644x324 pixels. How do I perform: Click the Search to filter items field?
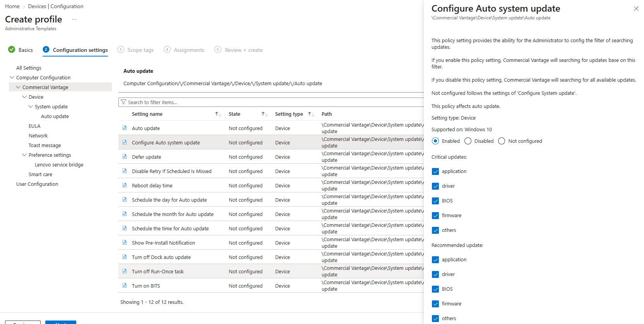click(272, 102)
